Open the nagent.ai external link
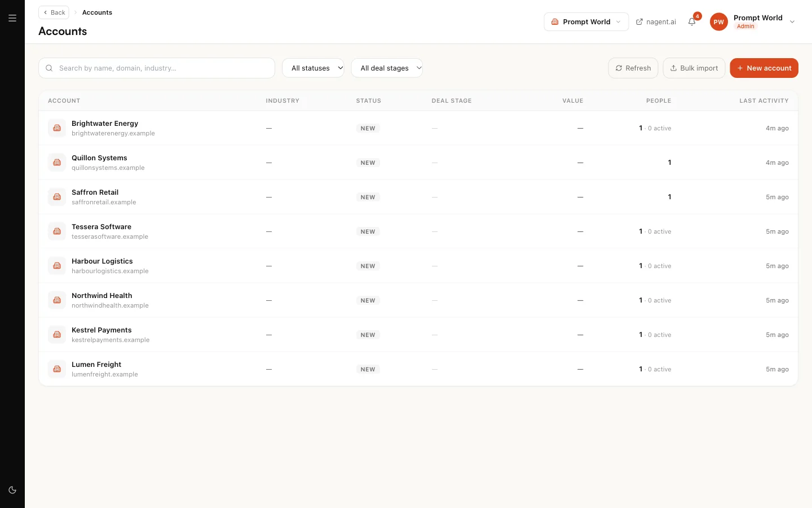 (656, 22)
